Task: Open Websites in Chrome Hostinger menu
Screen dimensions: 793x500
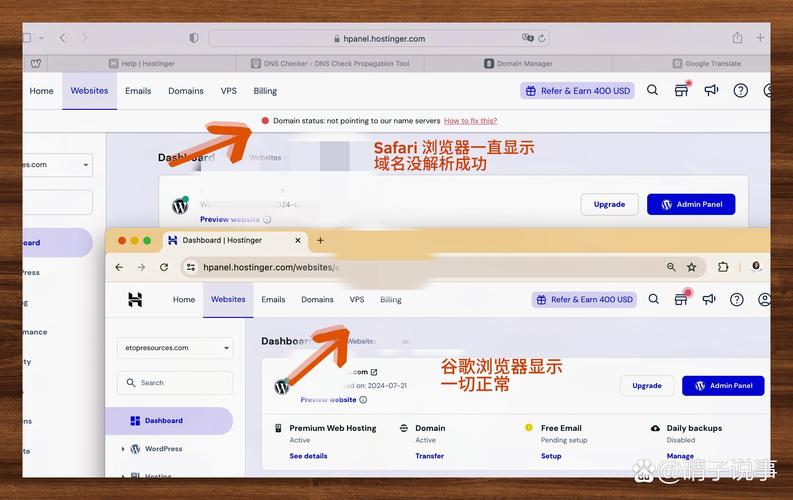Action: coord(228,299)
